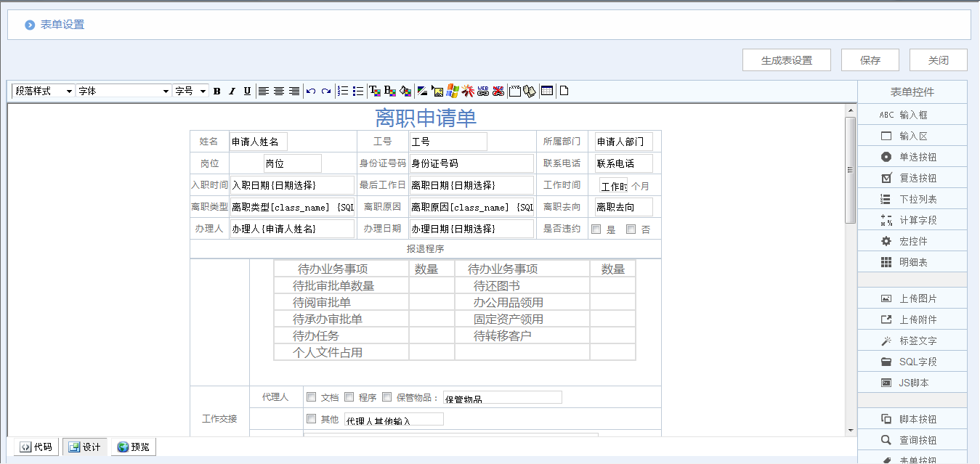Open the 字号 font size dropdown
Image resolution: width=980 pixels, height=464 pixels.
click(x=190, y=91)
